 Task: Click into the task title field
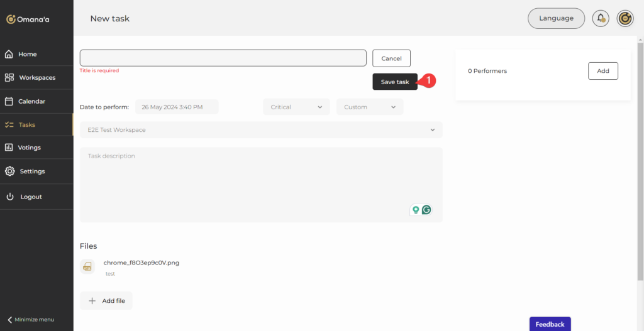tap(223, 58)
